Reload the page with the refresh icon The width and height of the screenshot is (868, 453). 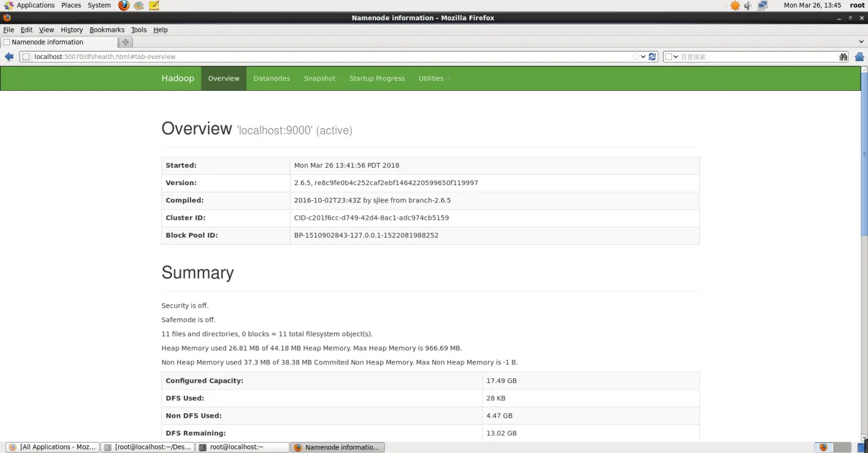point(652,57)
